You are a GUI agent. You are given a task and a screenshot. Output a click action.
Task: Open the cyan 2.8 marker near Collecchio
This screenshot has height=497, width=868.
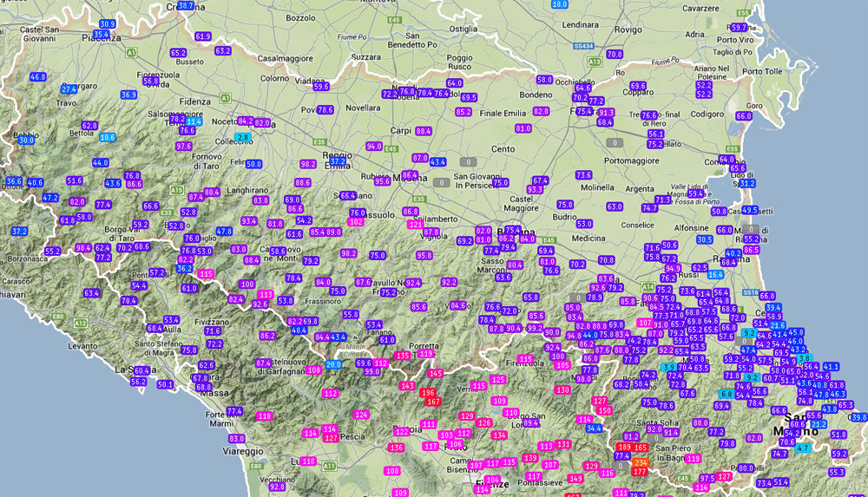pyautogui.click(x=243, y=137)
